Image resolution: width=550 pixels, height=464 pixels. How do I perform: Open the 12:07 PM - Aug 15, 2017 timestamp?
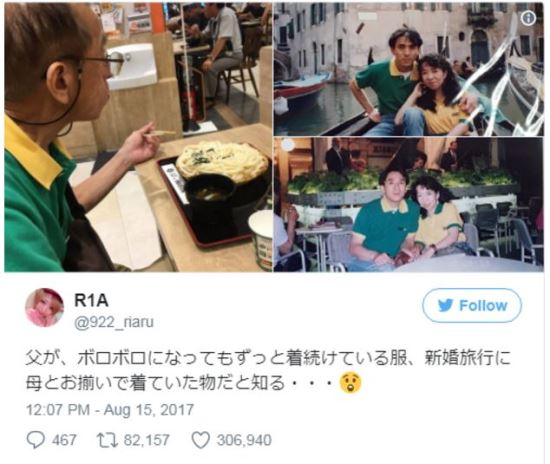[110, 410]
